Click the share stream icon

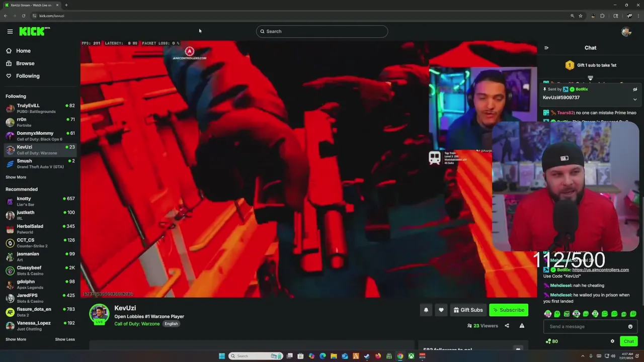coord(507,326)
